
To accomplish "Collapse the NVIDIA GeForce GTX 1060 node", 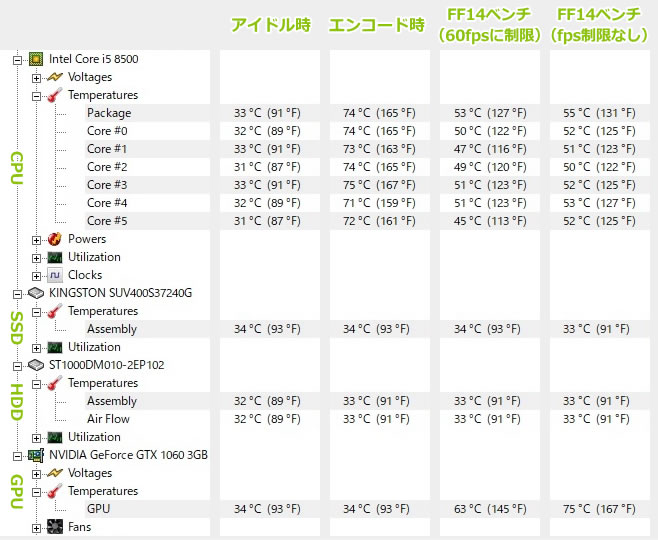I will (x=17, y=456).
